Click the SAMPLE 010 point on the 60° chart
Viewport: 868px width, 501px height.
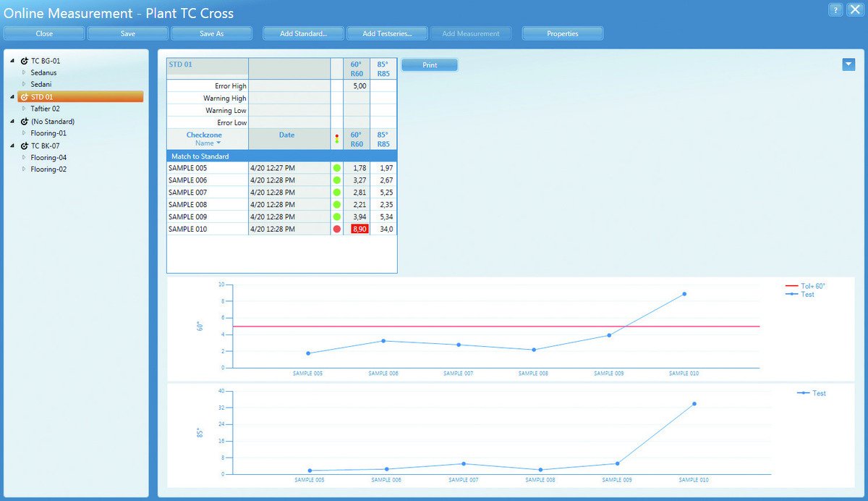pyautogui.click(x=684, y=294)
